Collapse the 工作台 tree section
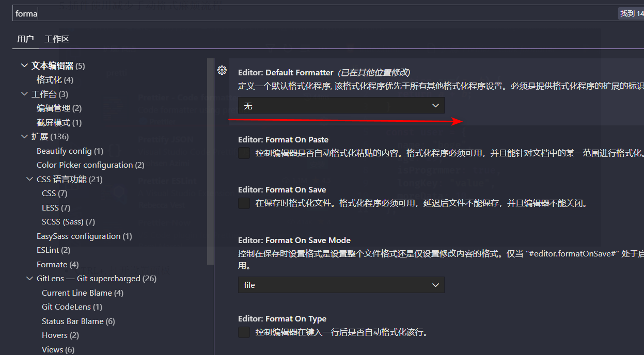 point(24,94)
